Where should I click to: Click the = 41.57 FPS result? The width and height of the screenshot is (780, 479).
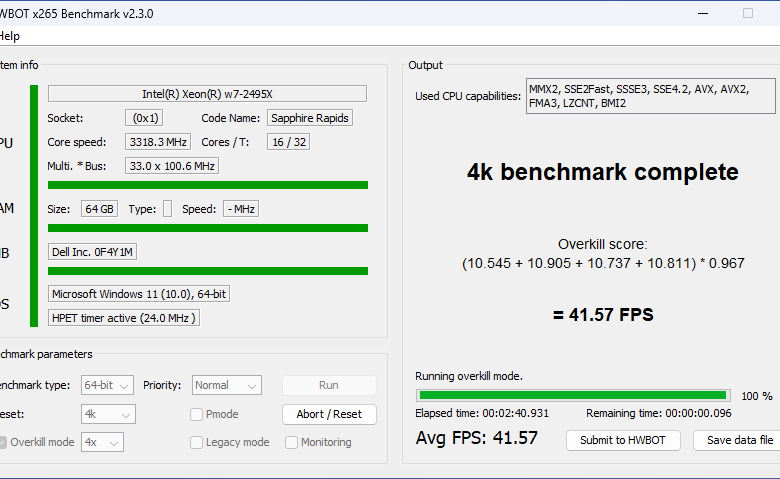[603, 315]
